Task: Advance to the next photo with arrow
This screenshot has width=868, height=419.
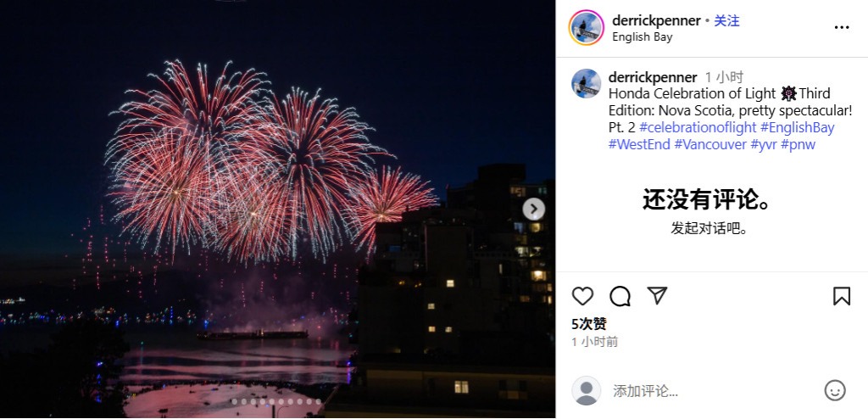Action: tap(534, 209)
